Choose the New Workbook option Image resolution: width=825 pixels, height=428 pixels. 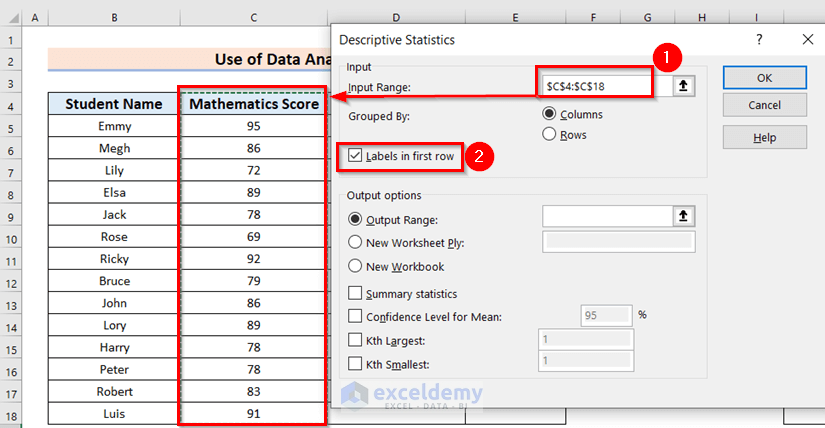(354, 267)
